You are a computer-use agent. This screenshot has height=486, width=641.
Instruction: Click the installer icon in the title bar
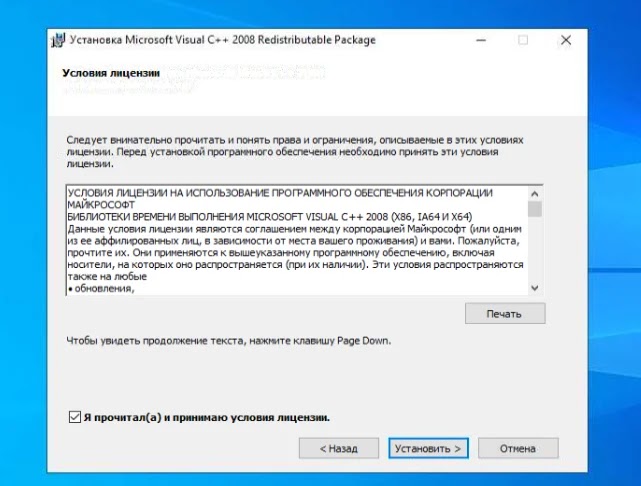pos(58,40)
